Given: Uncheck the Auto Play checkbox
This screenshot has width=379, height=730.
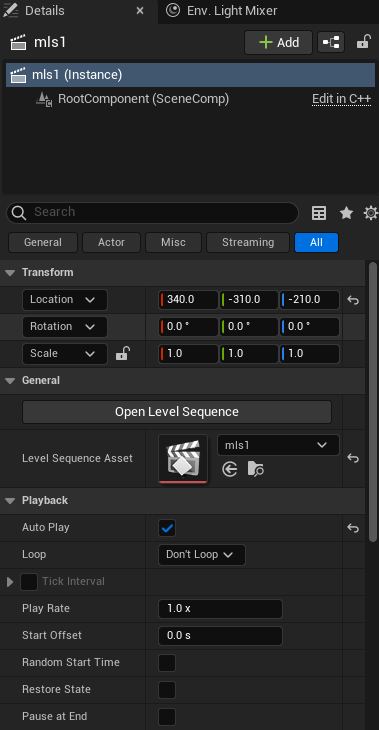Looking at the screenshot, I should (x=167, y=528).
